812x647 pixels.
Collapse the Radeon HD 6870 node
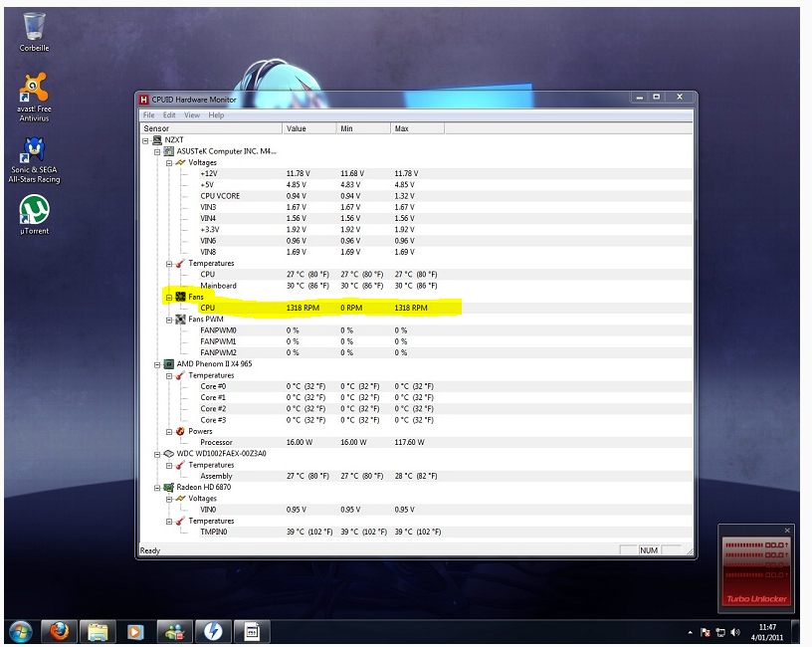pyautogui.click(x=156, y=487)
